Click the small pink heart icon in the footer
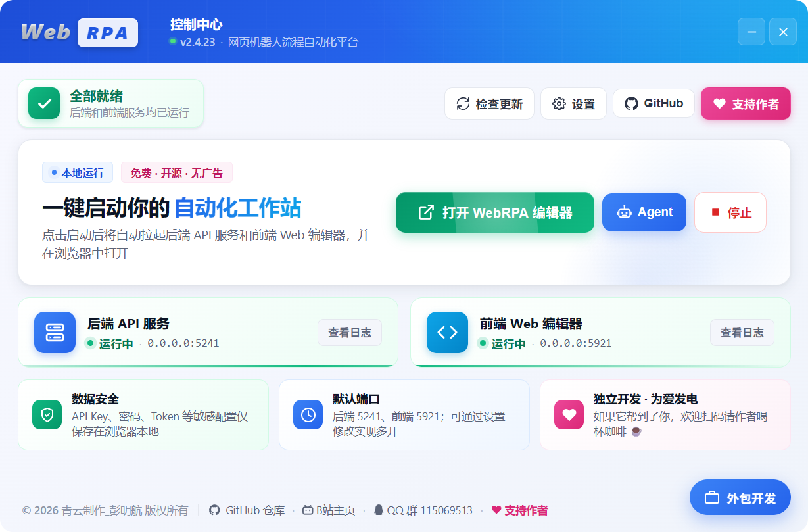Viewport: 808px width, 532px height. pos(496,510)
